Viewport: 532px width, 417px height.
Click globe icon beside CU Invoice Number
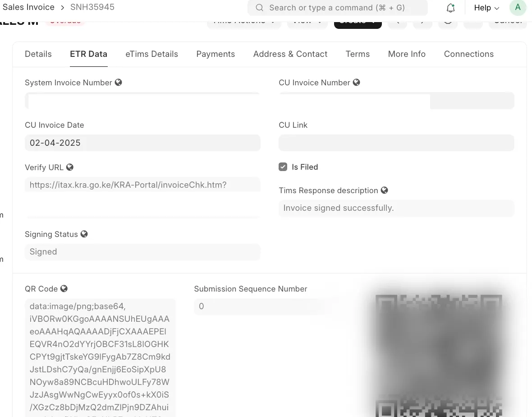click(x=356, y=83)
